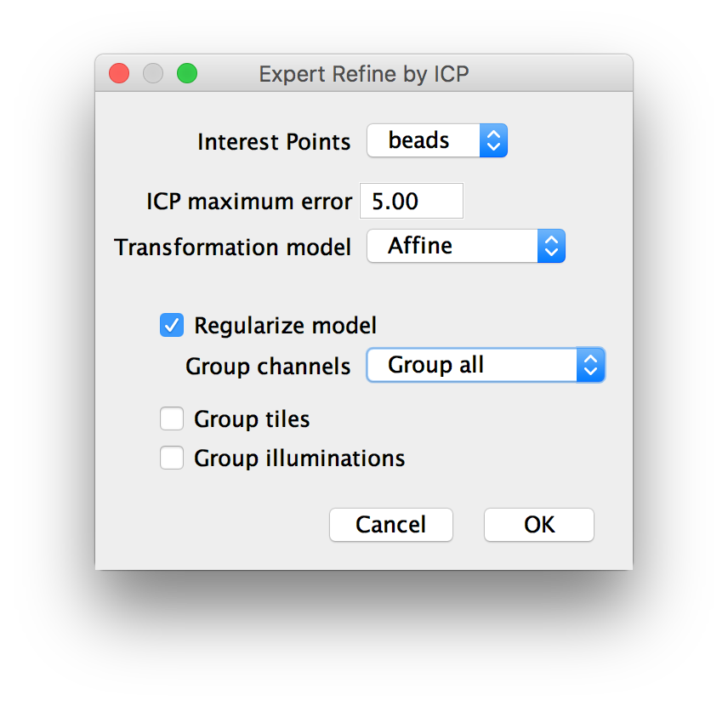The height and width of the screenshot is (706, 728).
Task: Click the Group illuminations label text
Action: [299, 458]
